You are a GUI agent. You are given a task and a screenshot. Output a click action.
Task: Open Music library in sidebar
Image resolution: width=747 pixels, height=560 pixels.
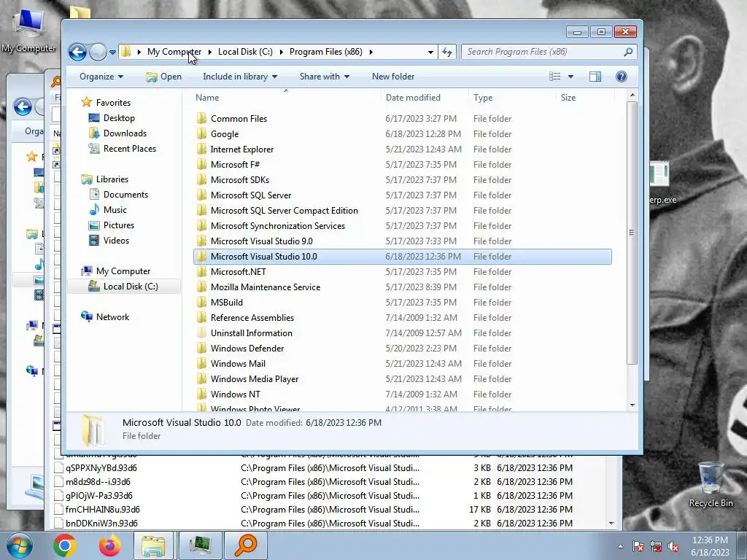[x=115, y=210]
